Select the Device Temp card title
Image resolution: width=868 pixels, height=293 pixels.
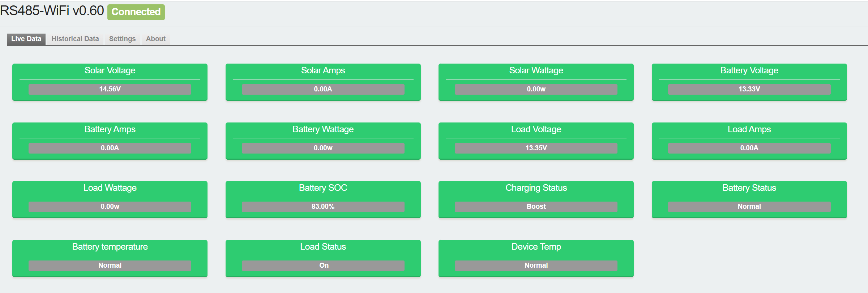[536, 247]
